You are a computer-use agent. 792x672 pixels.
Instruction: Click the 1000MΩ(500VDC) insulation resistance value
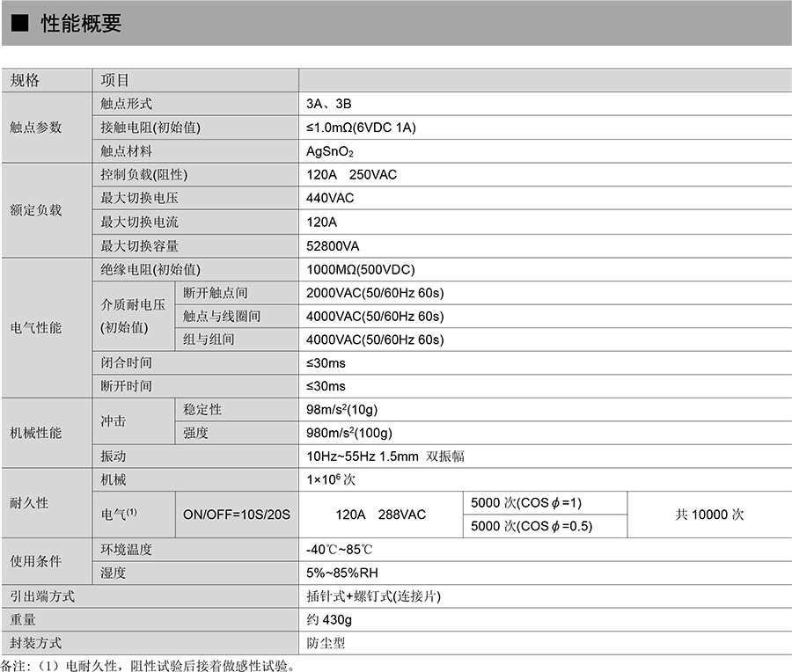[x=360, y=269]
